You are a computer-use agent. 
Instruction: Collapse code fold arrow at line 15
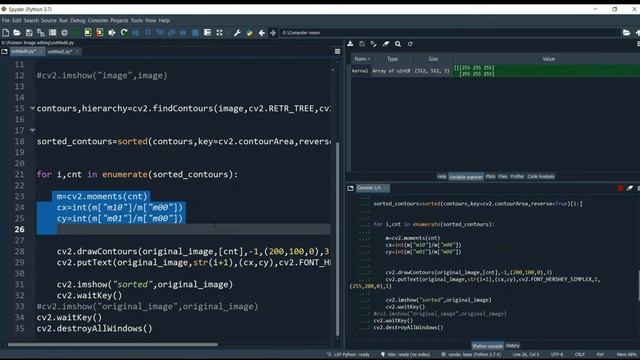coord(32,108)
